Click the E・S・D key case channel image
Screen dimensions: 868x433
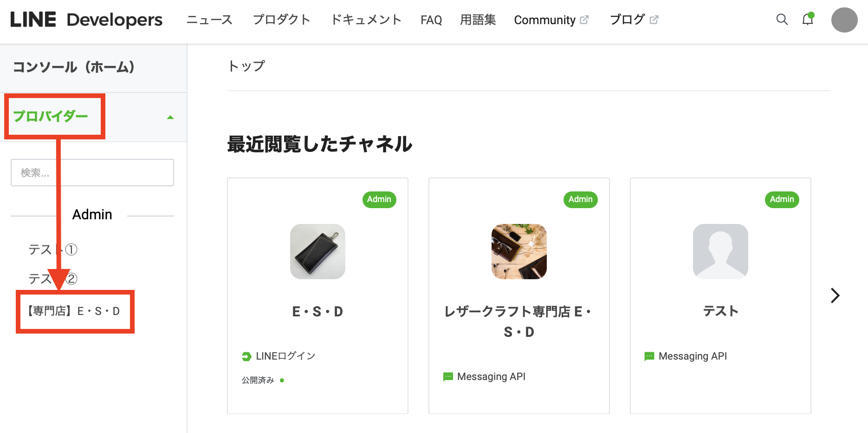[x=317, y=251]
